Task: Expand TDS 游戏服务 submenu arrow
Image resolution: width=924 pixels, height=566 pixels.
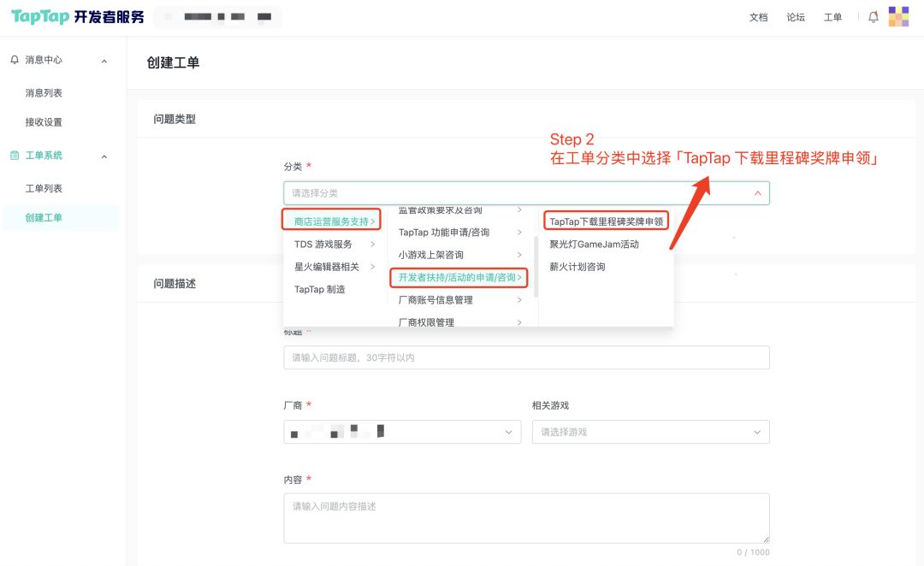Action: (372, 244)
